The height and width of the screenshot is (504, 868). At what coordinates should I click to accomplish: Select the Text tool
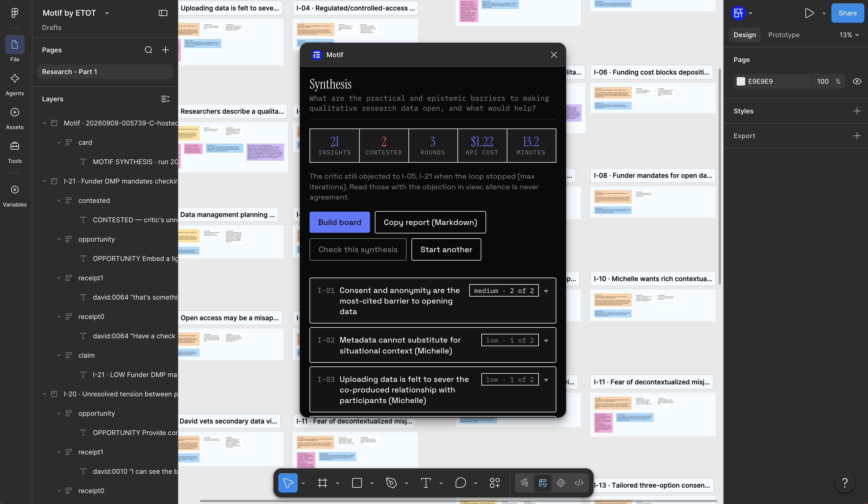pyautogui.click(x=426, y=483)
